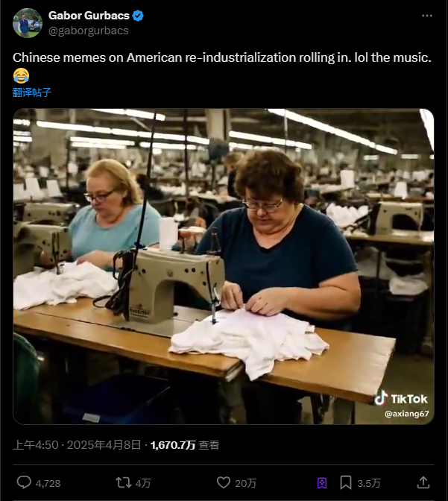This screenshot has width=448, height=501.
Task: Like the post with the heart icon
Action: (224, 482)
